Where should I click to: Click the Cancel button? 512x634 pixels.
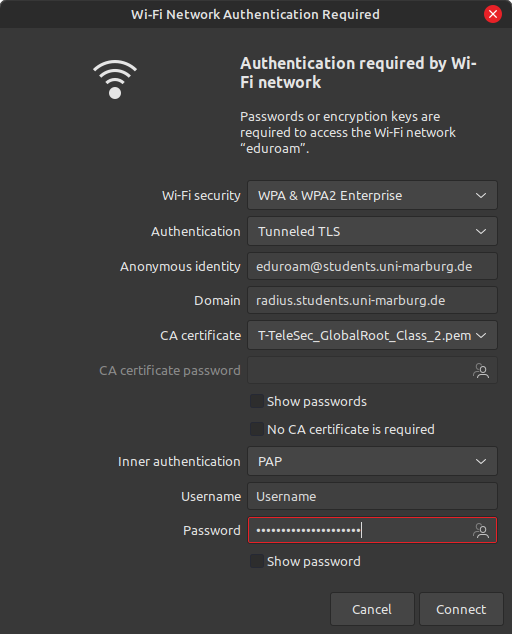pos(372,609)
